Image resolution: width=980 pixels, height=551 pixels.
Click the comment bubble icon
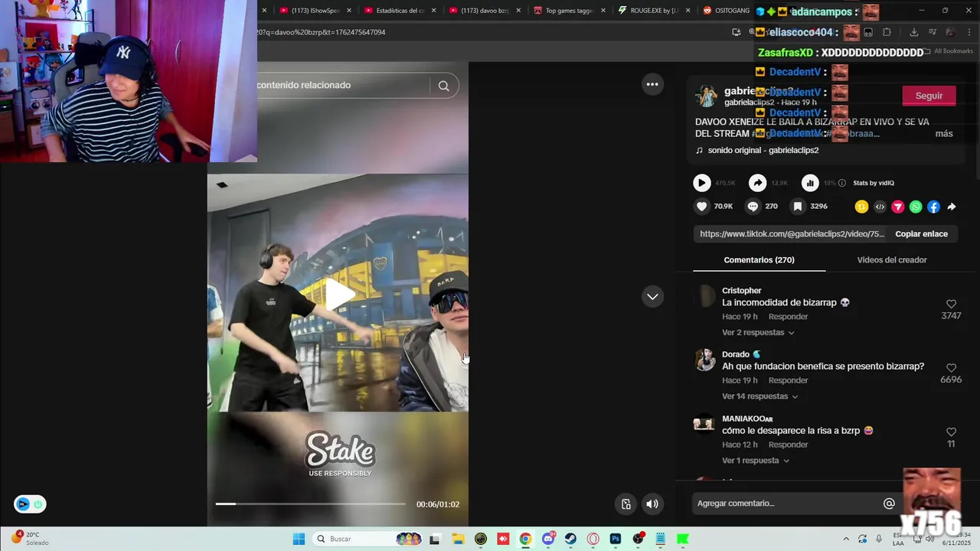click(753, 207)
